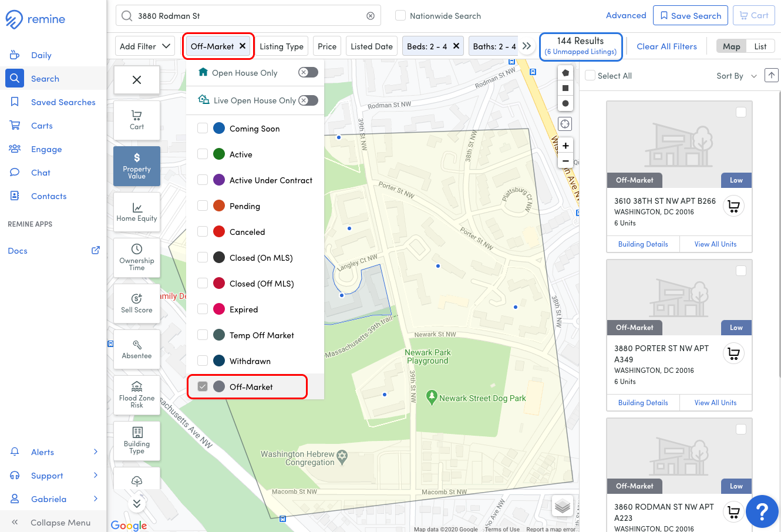Screen dimensions: 781x532
Task: Check Pending status
Action: pyautogui.click(x=203, y=206)
